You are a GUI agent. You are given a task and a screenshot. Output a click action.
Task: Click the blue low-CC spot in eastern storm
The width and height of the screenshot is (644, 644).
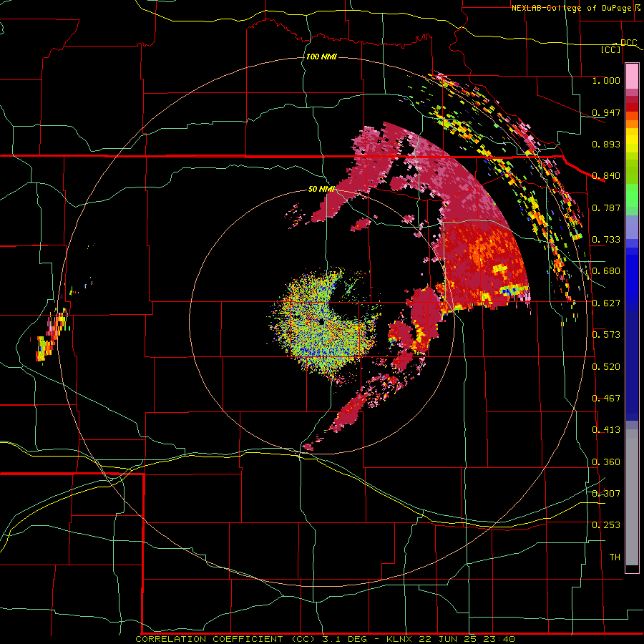[x=509, y=291]
